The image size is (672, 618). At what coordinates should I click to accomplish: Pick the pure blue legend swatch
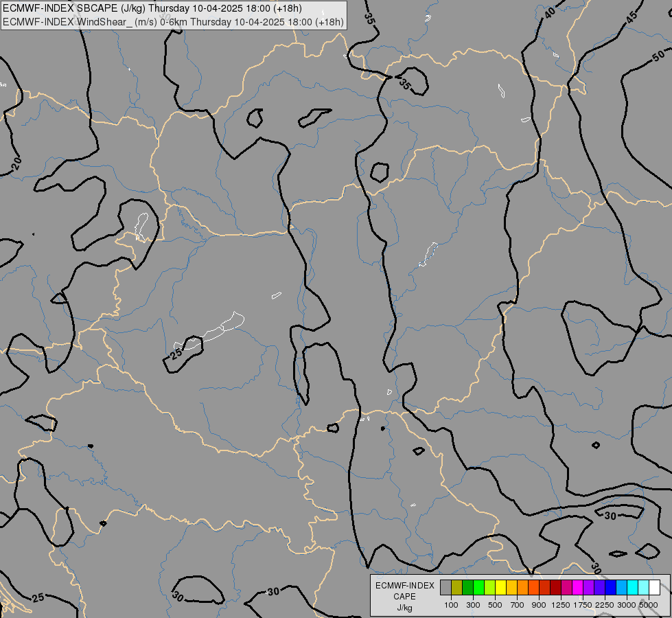(611, 587)
